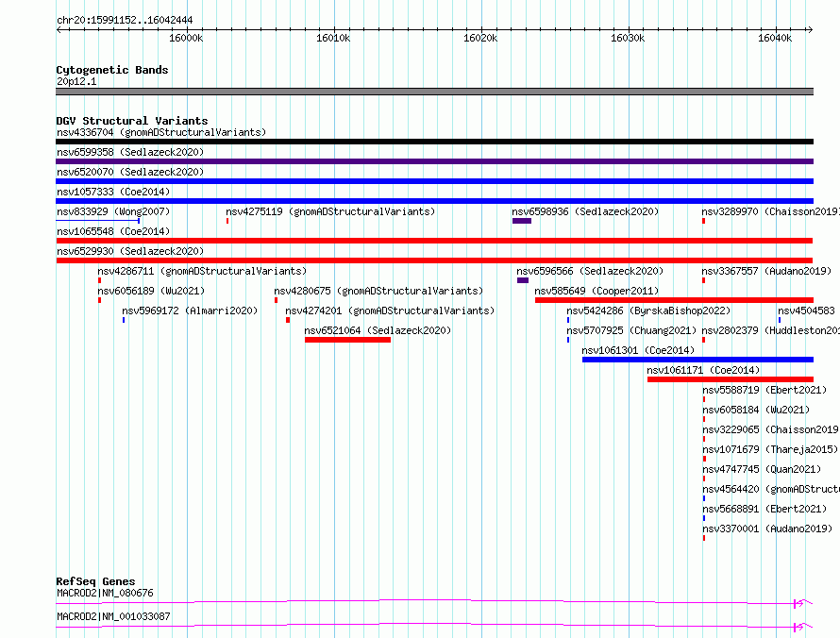Select the blue nsv1061301 Coe2014 bar

coord(698,360)
